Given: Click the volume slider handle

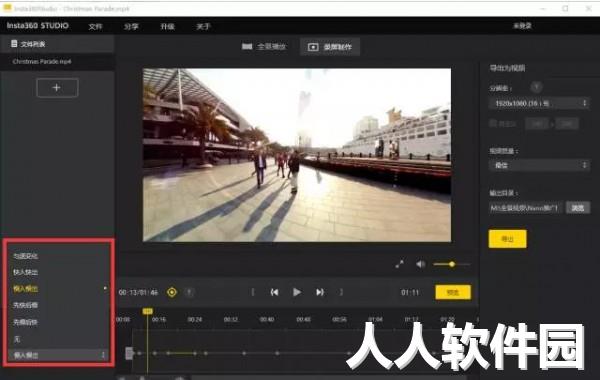Looking at the screenshot, I should 452,264.
